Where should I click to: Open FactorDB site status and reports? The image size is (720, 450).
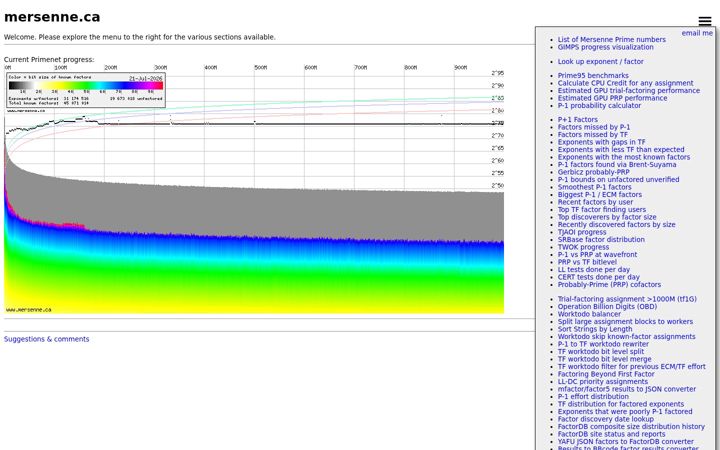click(x=612, y=434)
